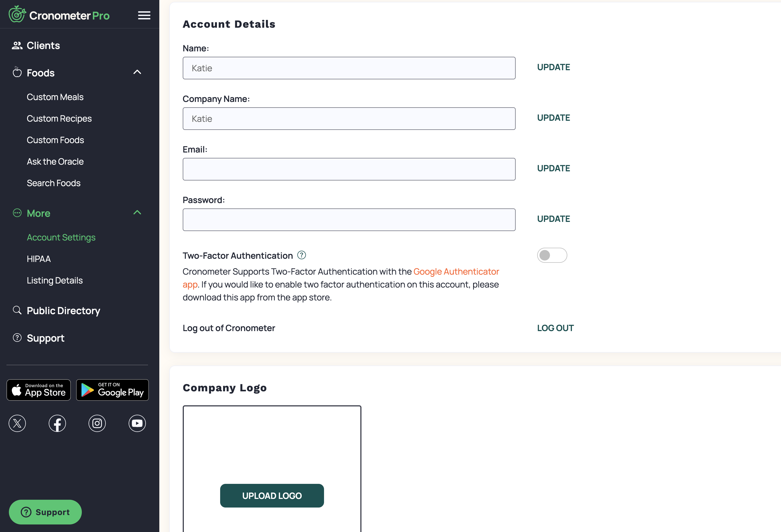Click UPDATE next to Email field
The image size is (781, 532).
coord(554,168)
